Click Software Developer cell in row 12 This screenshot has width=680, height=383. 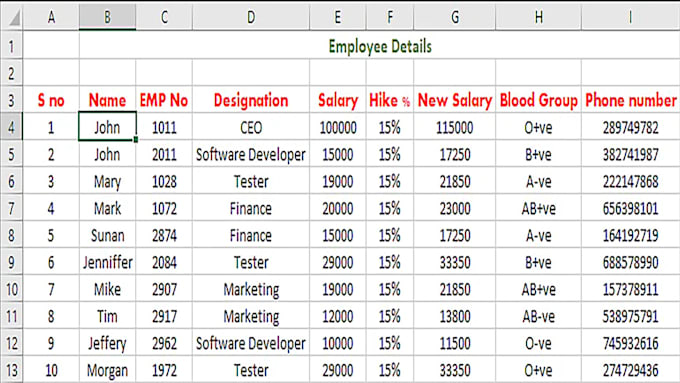click(x=251, y=344)
